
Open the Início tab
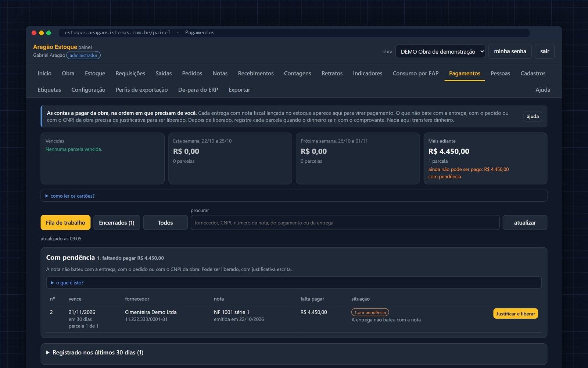point(44,73)
